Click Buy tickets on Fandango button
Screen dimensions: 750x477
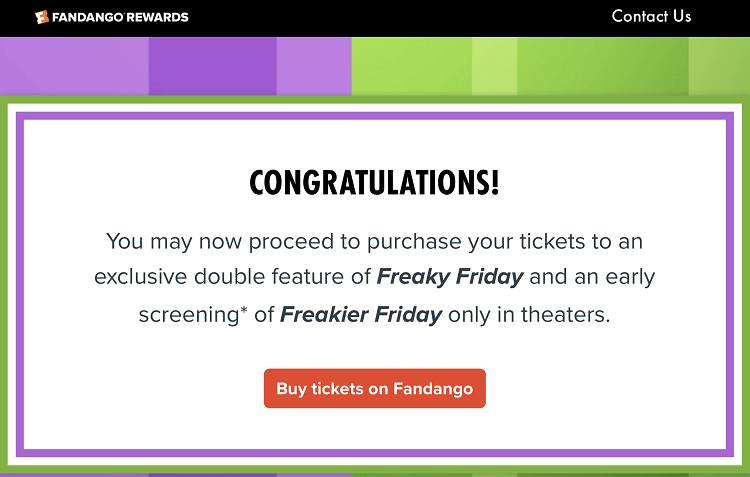pos(375,388)
